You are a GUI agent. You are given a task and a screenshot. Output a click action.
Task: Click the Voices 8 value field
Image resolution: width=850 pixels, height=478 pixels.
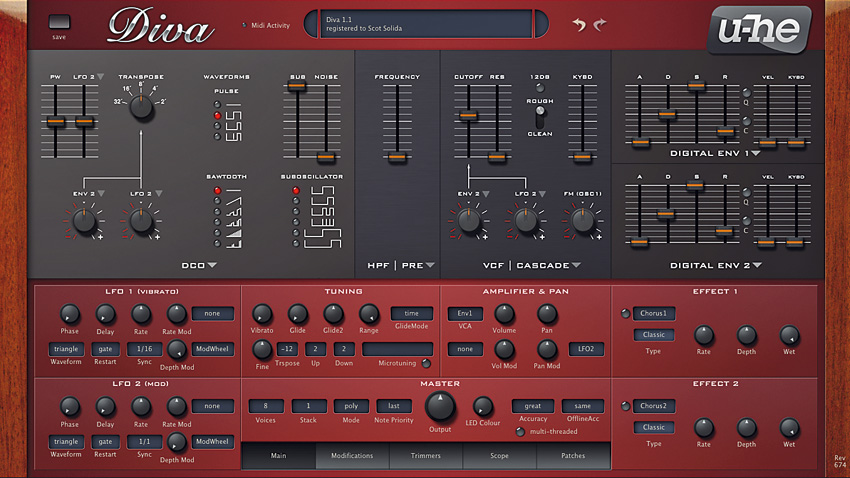266,406
